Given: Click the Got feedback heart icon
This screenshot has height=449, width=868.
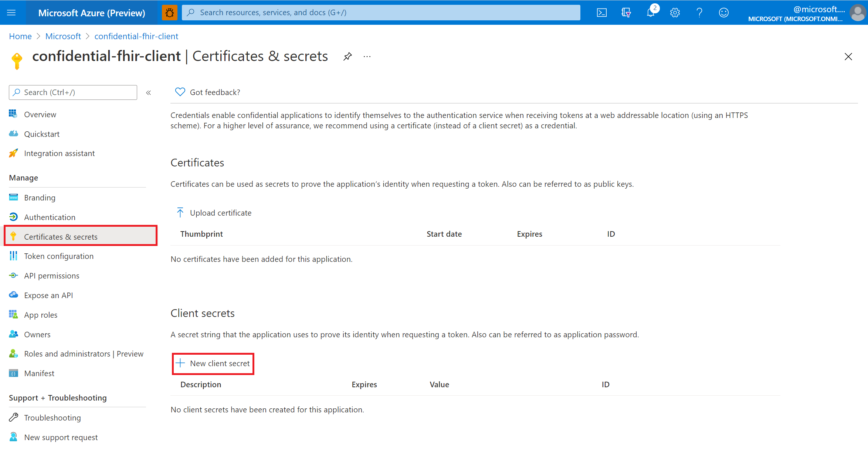Looking at the screenshot, I should (180, 92).
